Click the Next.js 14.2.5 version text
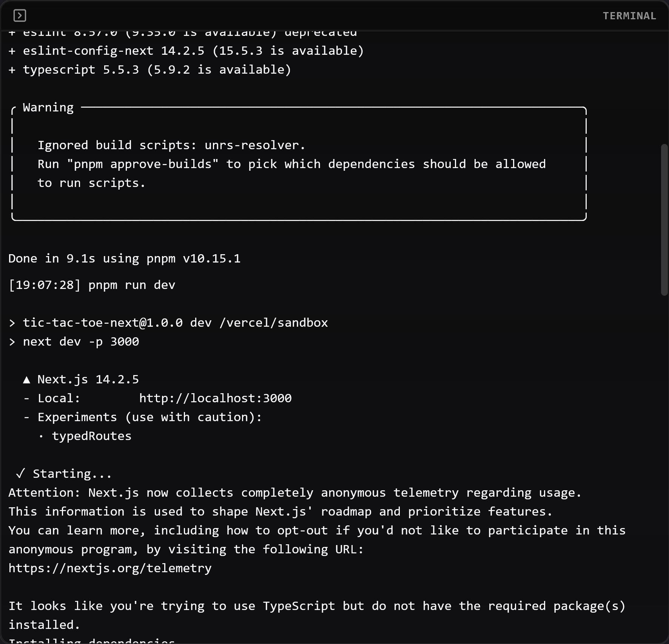Screen dimensions: 669x644 click(88, 380)
